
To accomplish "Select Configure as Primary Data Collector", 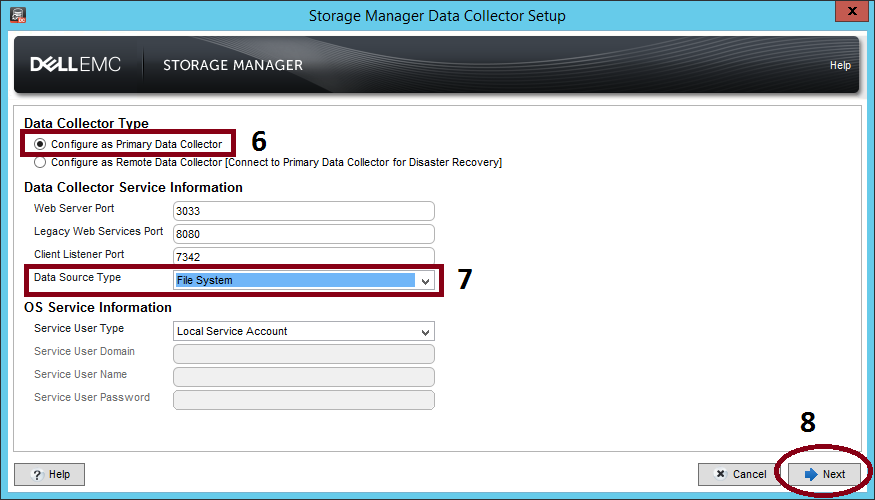I will pyautogui.click(x=40, y=144).
